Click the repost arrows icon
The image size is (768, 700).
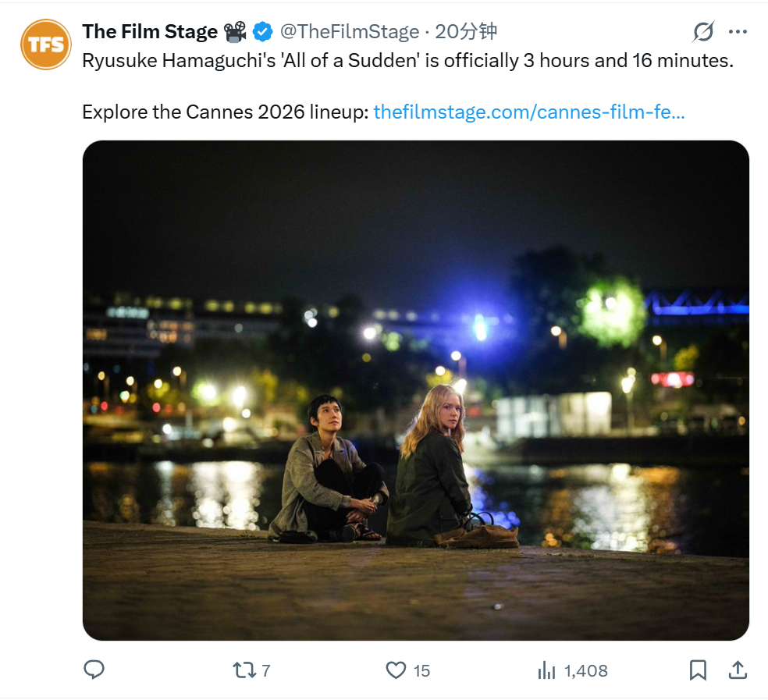coord(244,670)
